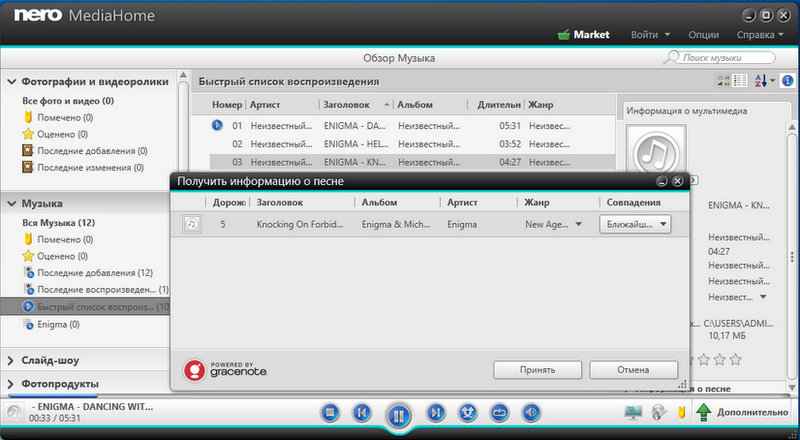
Task: Click the volume speaker button
Action: tap(531, 412)
